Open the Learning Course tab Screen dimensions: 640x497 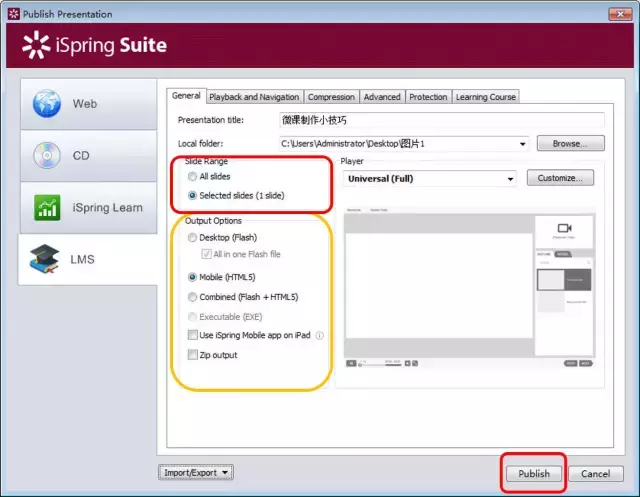pyautogui.click(x=486, y=97)
